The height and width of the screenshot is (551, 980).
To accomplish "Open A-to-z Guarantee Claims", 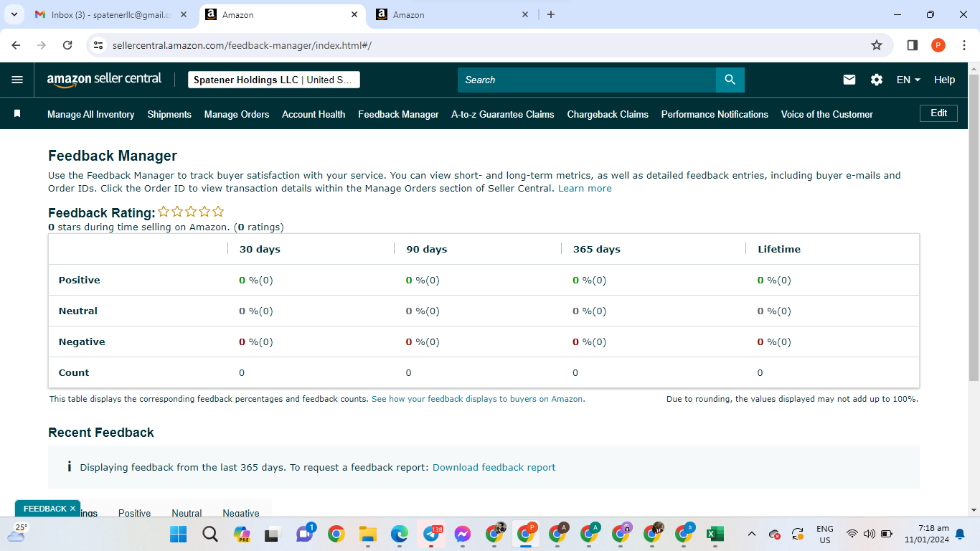I will 503,114.
